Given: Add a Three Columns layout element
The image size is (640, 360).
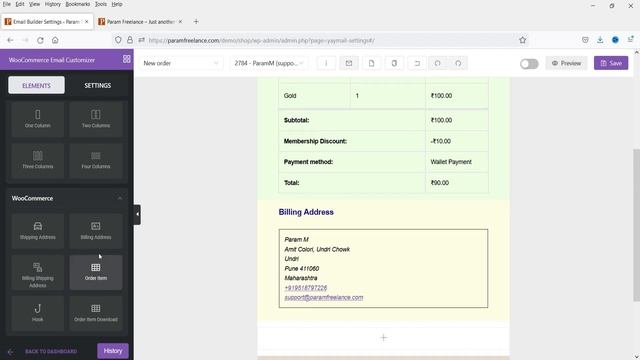Looking at the screenshot, I should pyautogui.click(x=38, y=160).
